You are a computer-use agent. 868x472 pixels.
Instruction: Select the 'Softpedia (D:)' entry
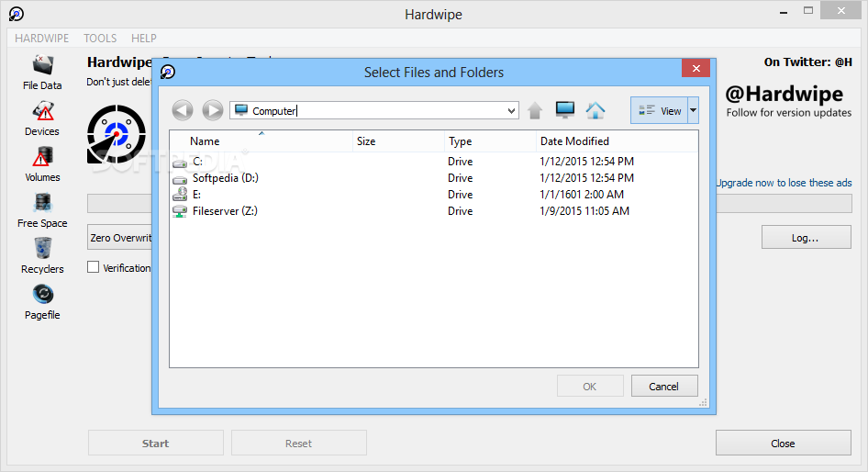(x=226, y=178)
